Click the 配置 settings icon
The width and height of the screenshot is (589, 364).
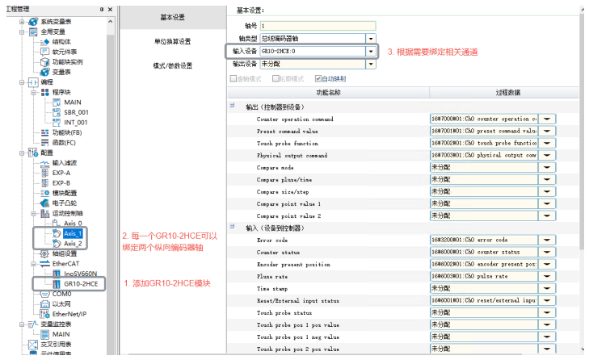33,153
